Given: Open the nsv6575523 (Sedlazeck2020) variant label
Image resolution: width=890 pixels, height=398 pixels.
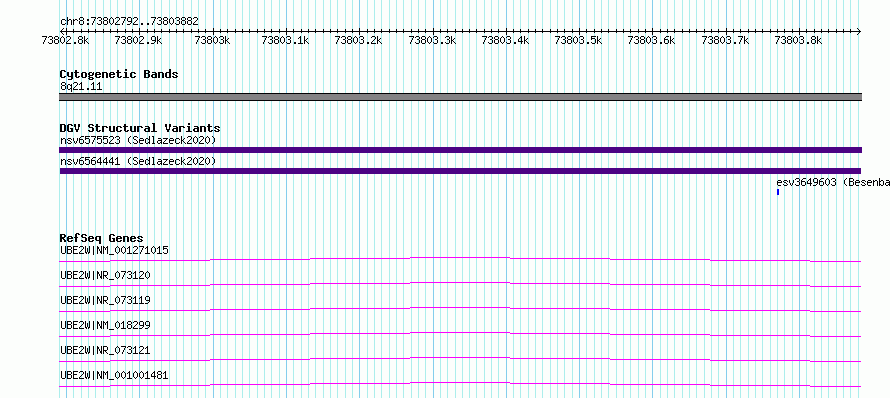Looking at the screenshot, I should 138,140.
